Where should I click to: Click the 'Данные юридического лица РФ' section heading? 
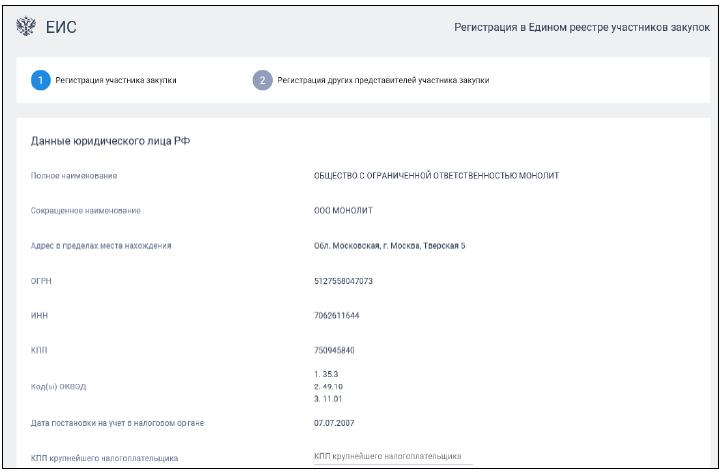[111, 141]
